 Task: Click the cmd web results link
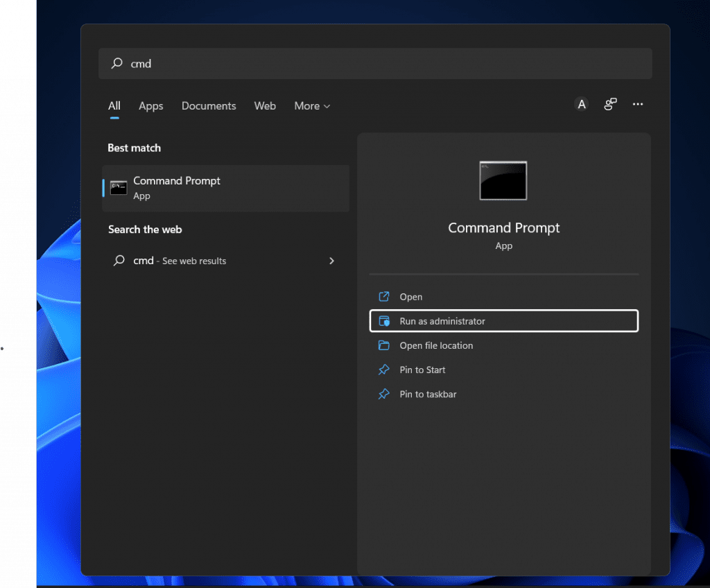(x=179, y=261)
